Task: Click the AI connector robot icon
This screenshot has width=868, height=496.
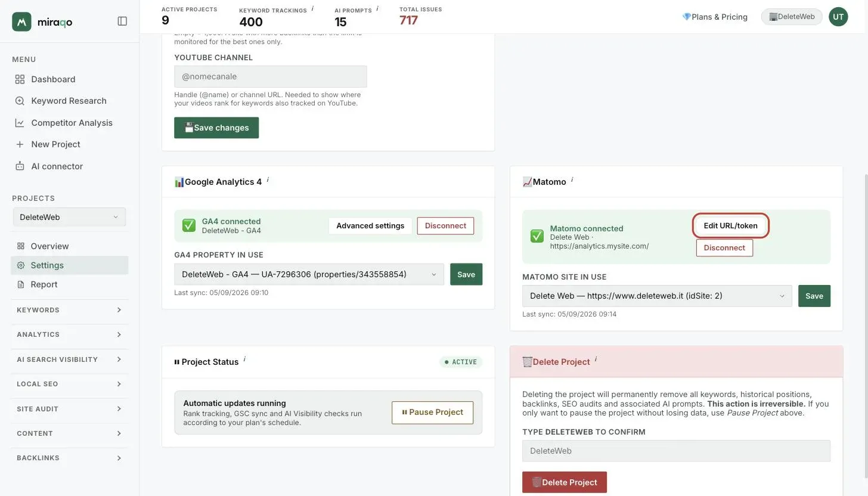Action: click(x=20, y=166)
